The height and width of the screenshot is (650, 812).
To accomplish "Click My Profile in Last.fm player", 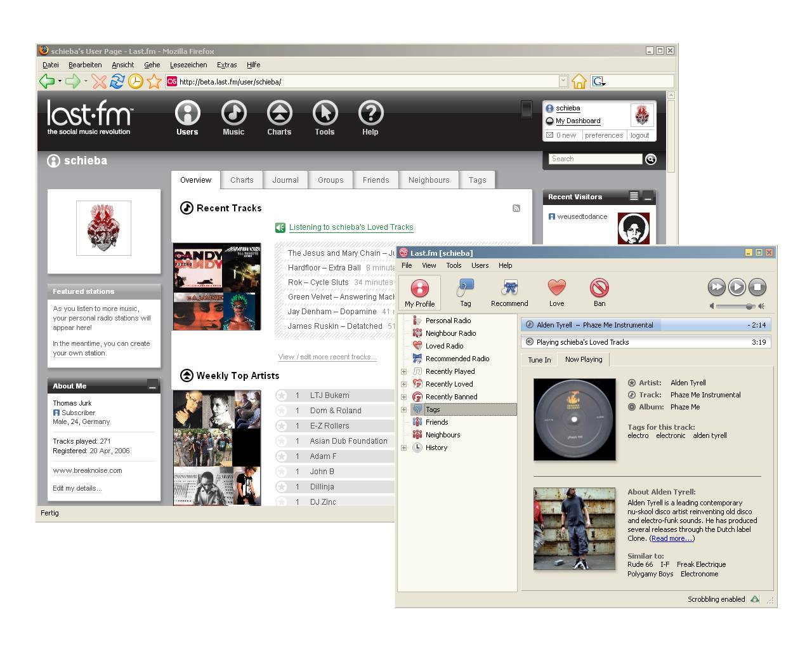I will (420, 293).
